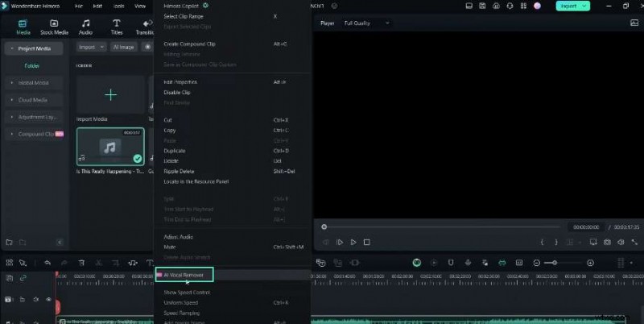Click the headset support icon
Viewport: 644px width, 324px height.
[510, 6]
